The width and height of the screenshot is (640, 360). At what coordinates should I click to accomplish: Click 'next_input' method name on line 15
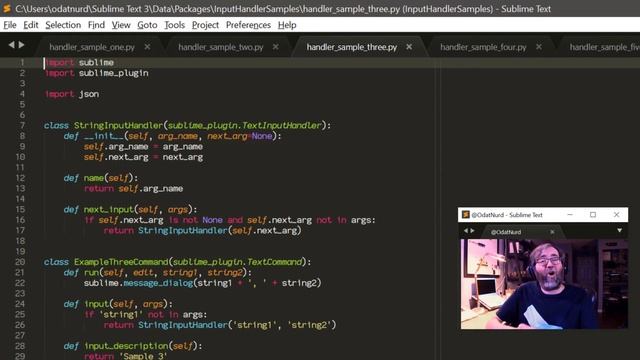click(x=109, y=209)
